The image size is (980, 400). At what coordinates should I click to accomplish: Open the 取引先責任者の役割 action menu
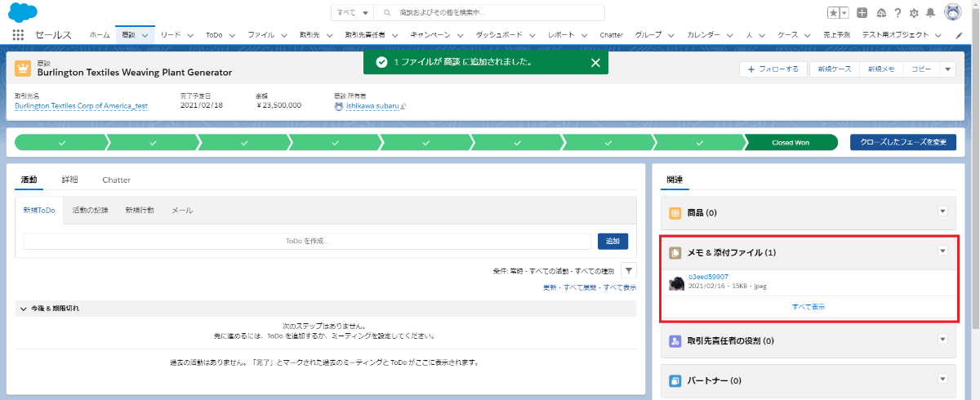(x=942, y=339)
